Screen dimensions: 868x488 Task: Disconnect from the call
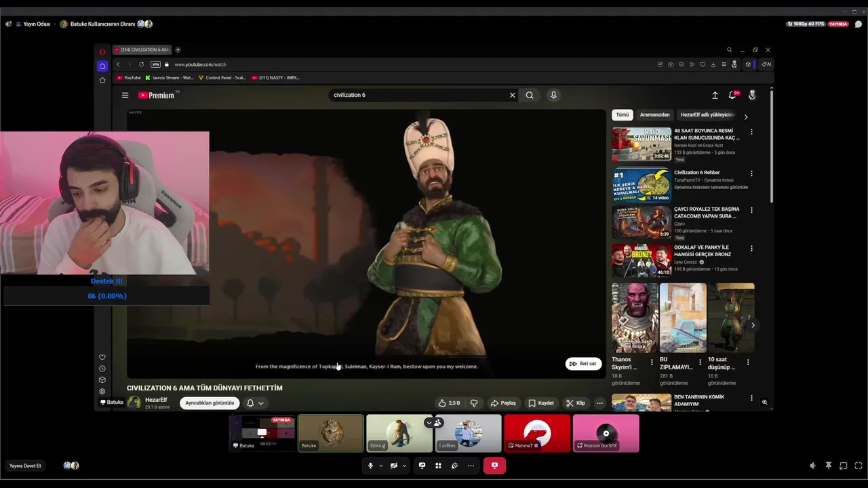click(494, 466)
